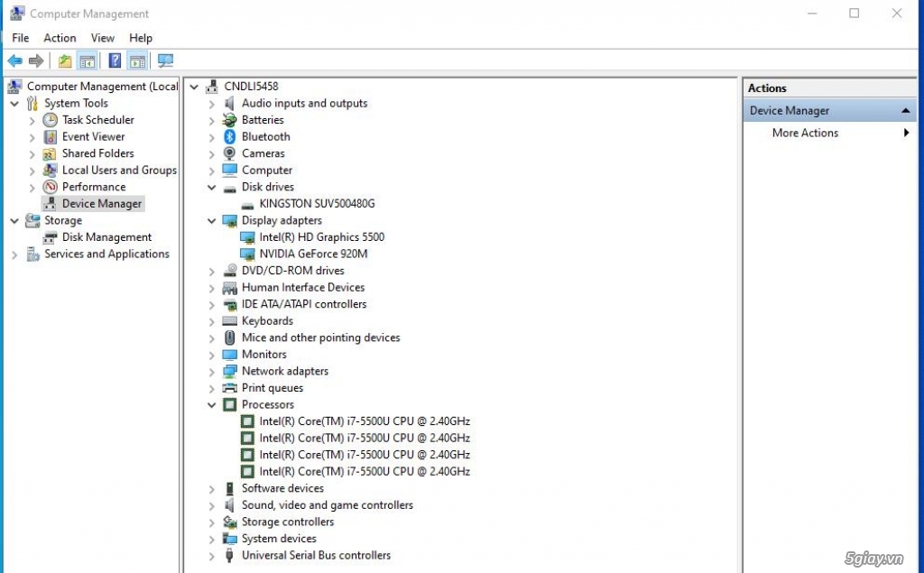The width and height of the screenshot is (924, 573).
Task: Click the Batteries category icon
Action: pos(229,120)
